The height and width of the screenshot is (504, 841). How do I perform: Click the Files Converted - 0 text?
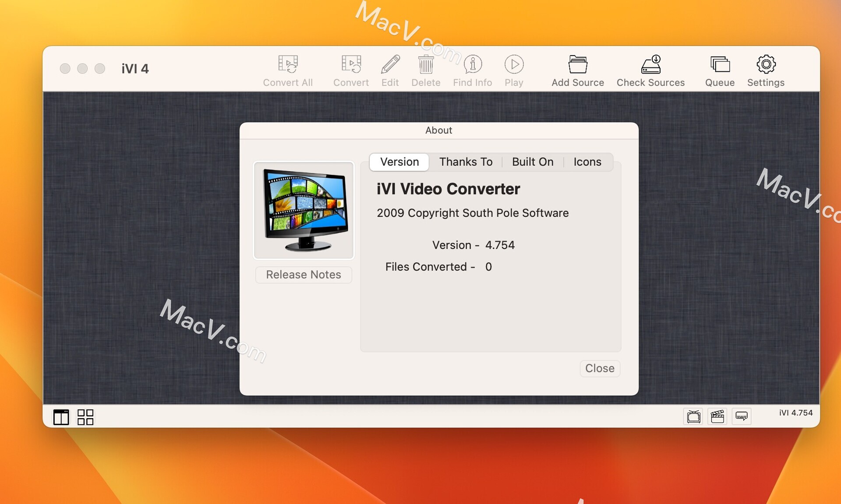coord(438,267)
